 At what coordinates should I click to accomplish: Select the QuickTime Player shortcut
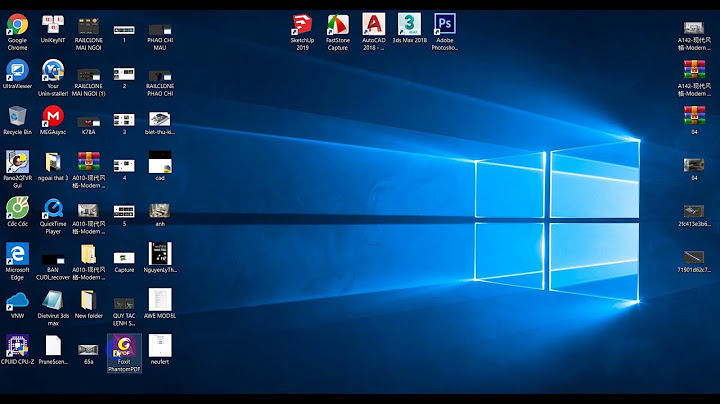click(x=53, y=208)
